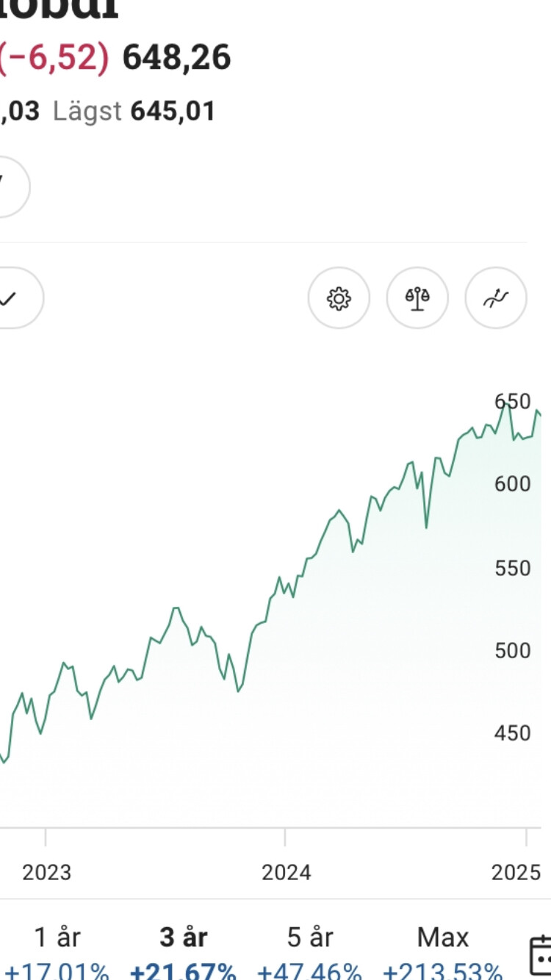Switch to the 5 år period
The image size is (551, 980).
coord(310,938)
